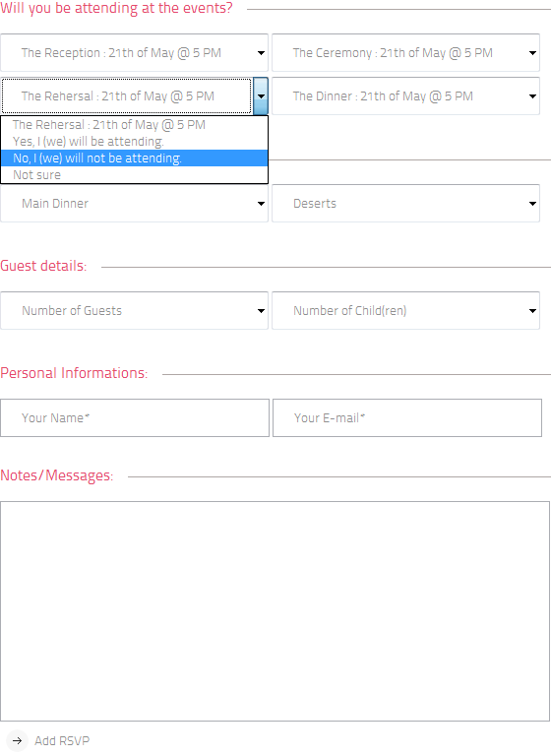Click the Dinner event dropdown arrow icon

tap(532, 96)
